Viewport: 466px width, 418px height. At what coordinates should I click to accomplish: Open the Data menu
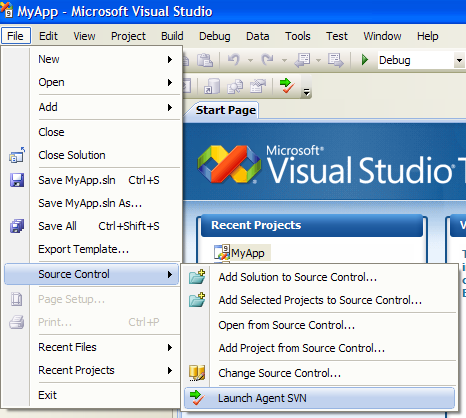pos(258,36)
